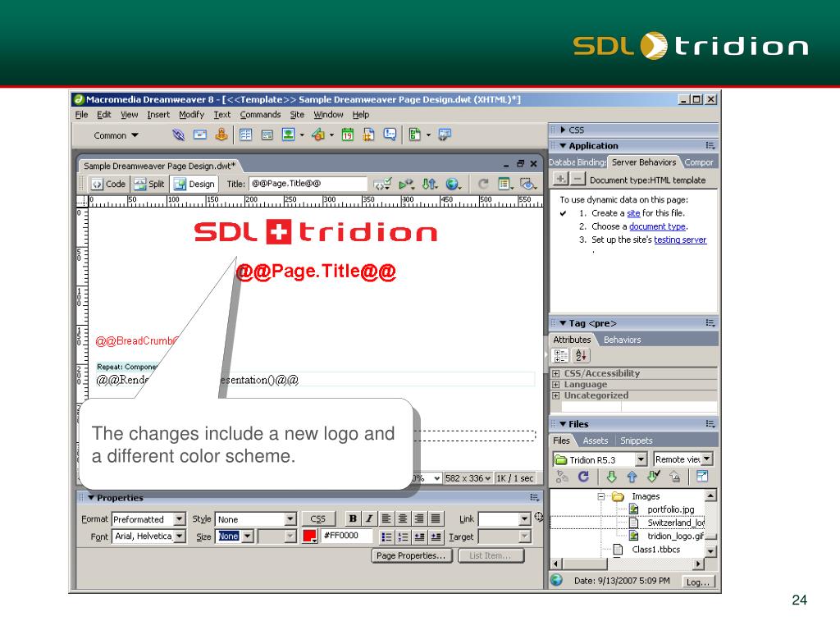Toggle Align Left in Properties
This screenshot has height=630, width=840.
[386, 518]
